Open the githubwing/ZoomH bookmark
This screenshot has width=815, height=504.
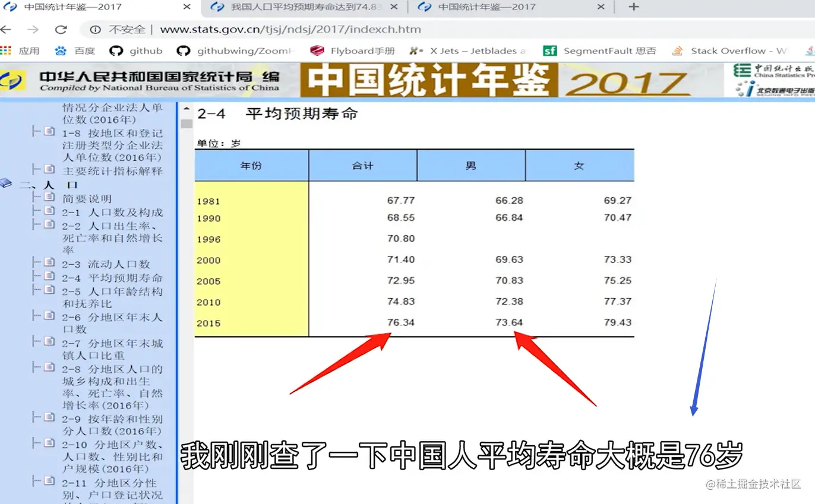236,50
